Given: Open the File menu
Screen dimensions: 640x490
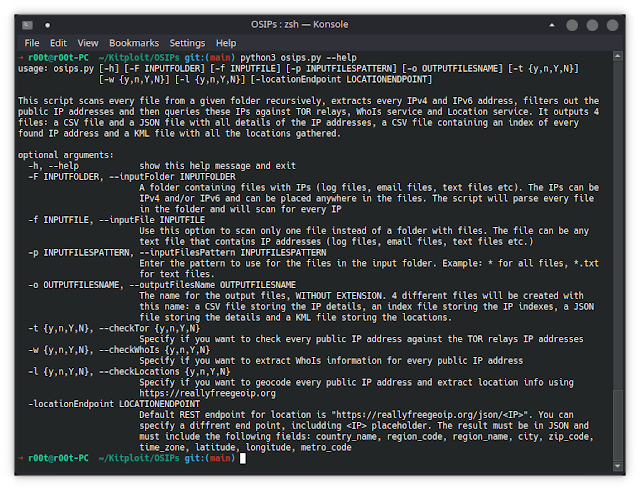Looking at the screenshot, I should (32, 43).
